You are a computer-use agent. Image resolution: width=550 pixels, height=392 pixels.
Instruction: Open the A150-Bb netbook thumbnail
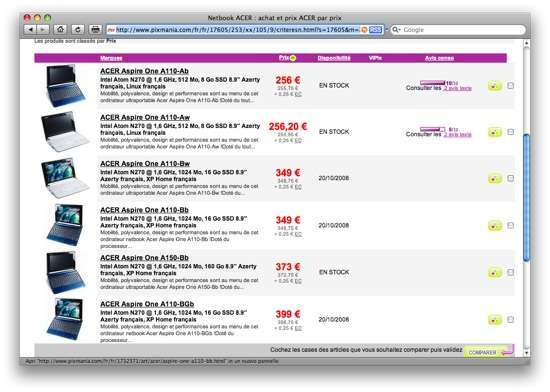(66, 272)
